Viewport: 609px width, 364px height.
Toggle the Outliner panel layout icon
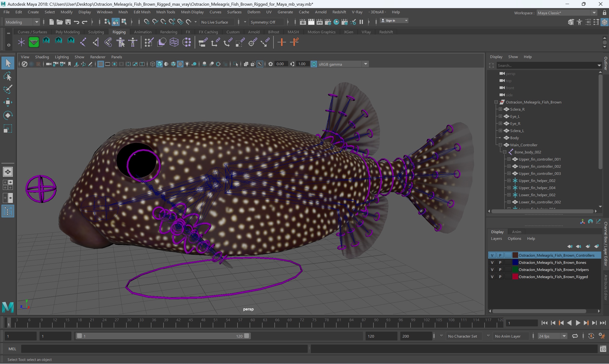[8, 211]
